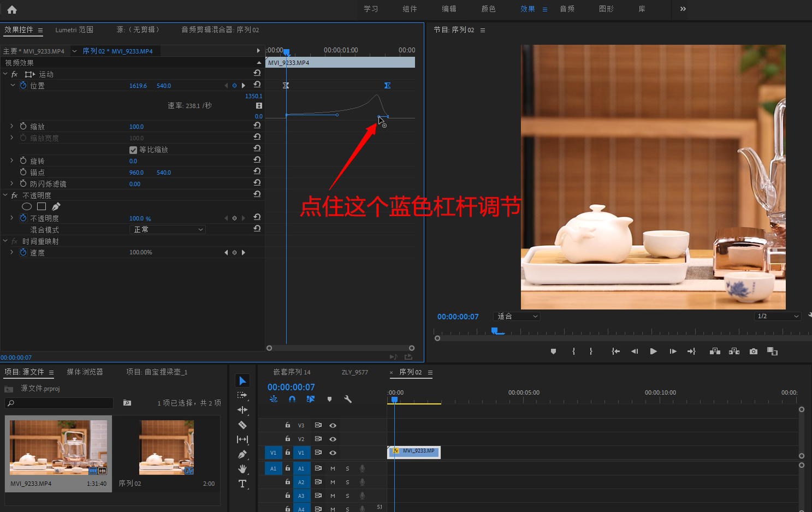Screen dimensions: 812x512
Task: Select the Hand tool
Action: pos(242,469)
